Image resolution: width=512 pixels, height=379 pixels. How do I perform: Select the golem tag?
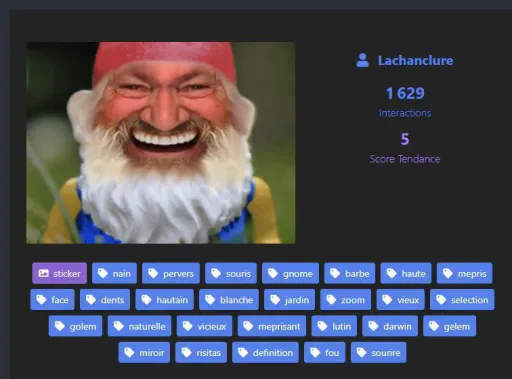(75, 326)
